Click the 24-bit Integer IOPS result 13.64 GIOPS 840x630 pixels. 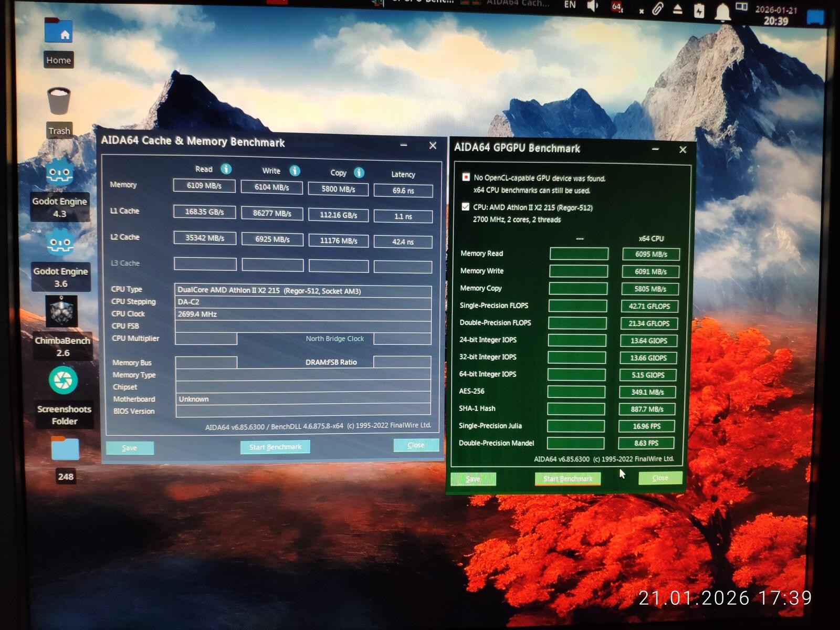649,341
